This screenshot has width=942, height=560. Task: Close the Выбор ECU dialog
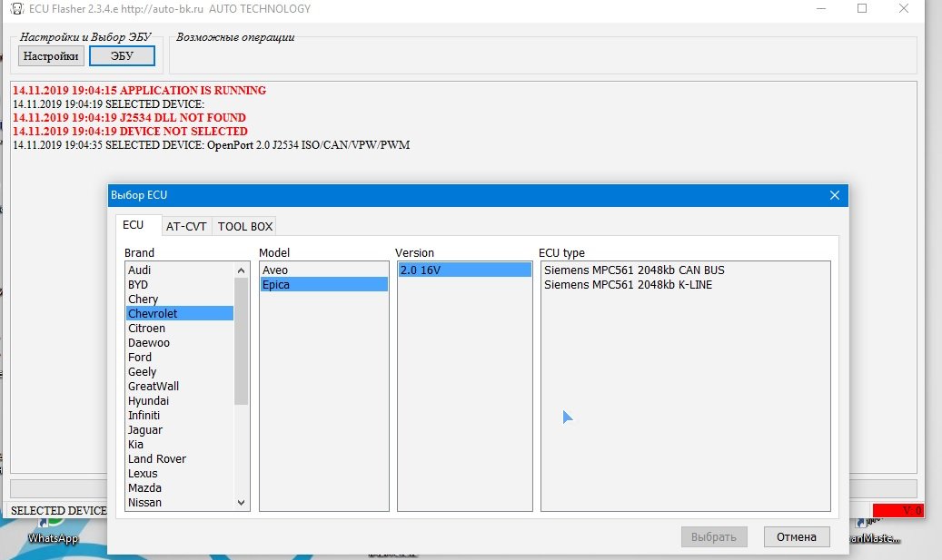coord(835,196)
